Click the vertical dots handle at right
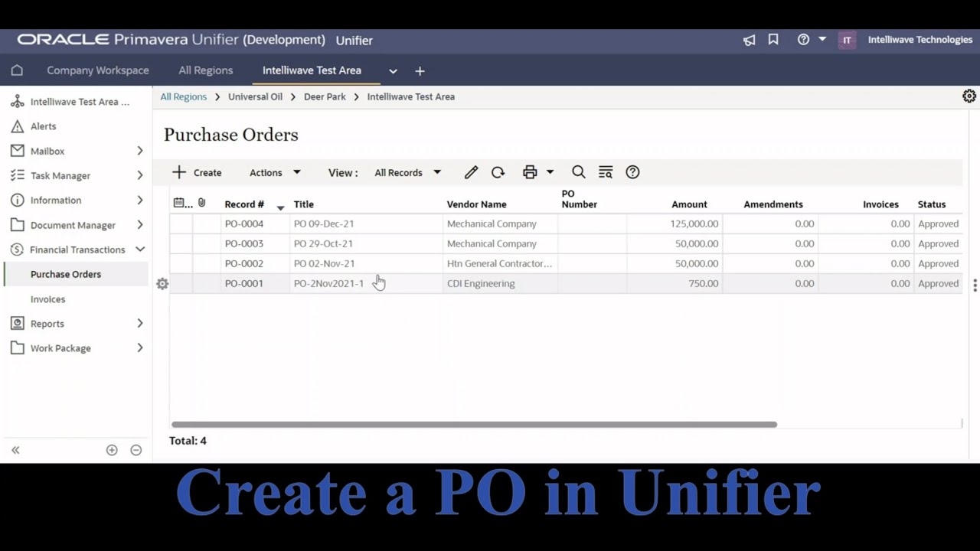Viewport: 980px width, 551px height. (975, 285)
